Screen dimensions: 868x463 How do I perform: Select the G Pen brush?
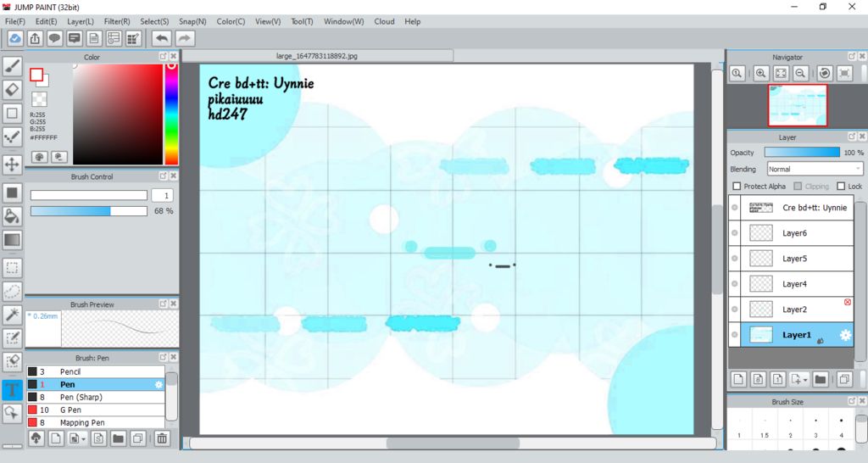click(96, 410)
